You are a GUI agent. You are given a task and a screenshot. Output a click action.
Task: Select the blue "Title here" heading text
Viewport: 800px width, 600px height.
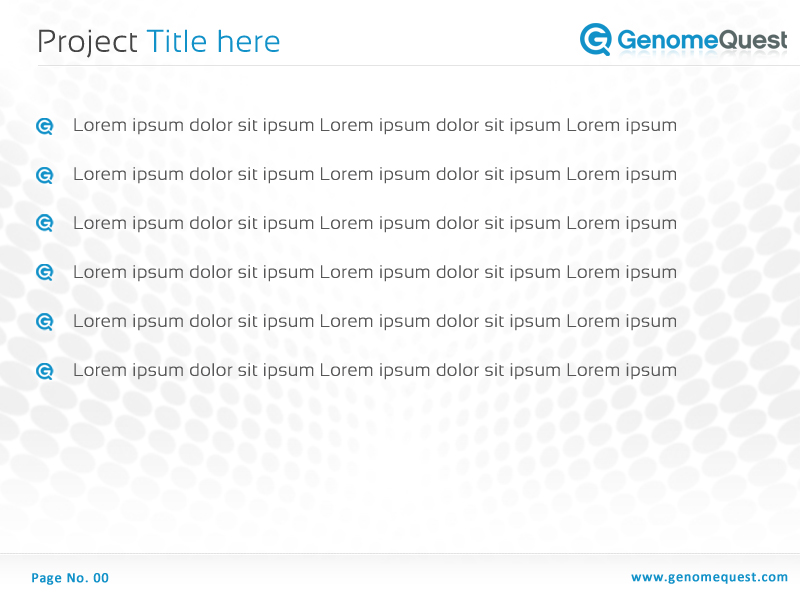tap(213, 42)
